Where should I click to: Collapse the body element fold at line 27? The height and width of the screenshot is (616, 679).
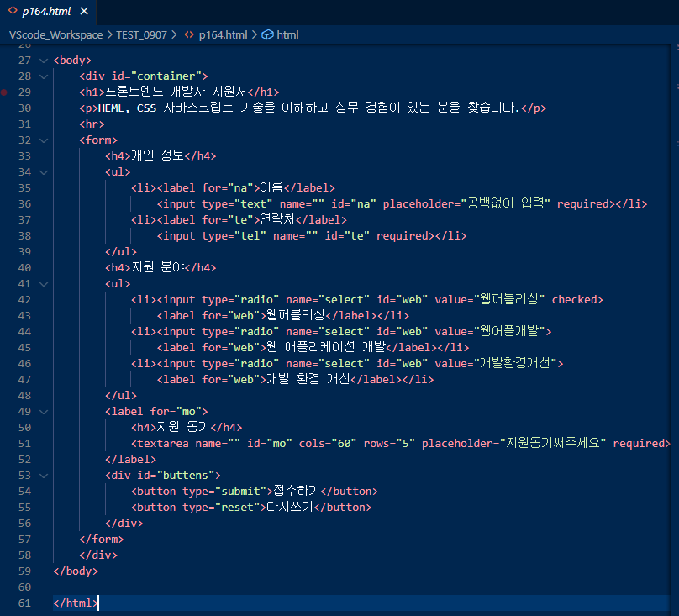(x=44, y=60)
